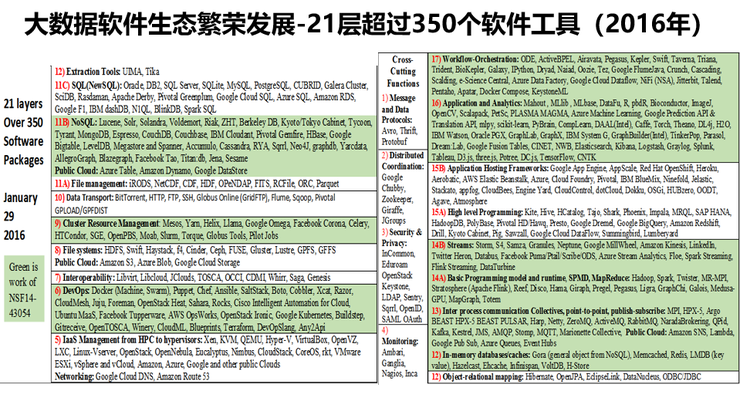Click the 'Cross-Cutting Functions' column header
This screenshot has height=408, width=740.
coord(403,71)
